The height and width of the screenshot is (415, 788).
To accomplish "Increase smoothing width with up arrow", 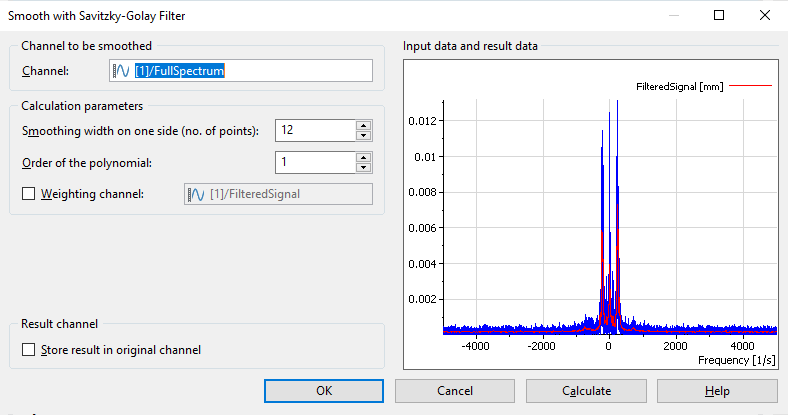I will (x=363, y=125).
